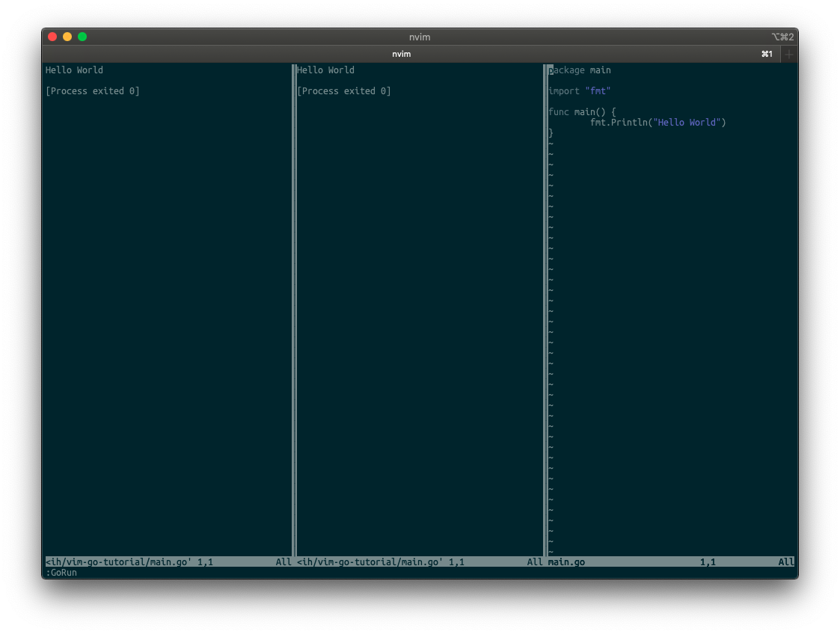This screenshot has height=634, width=840.
Task: Click the window title 'nvim'
Action: (x=420, y=37)
